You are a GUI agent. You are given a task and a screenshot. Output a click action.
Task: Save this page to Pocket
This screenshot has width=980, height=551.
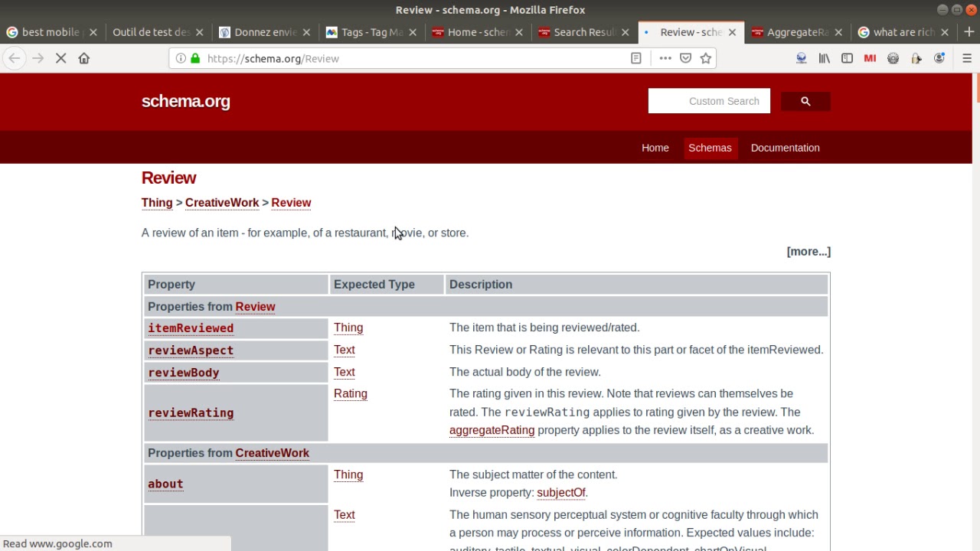coord(685,58)
